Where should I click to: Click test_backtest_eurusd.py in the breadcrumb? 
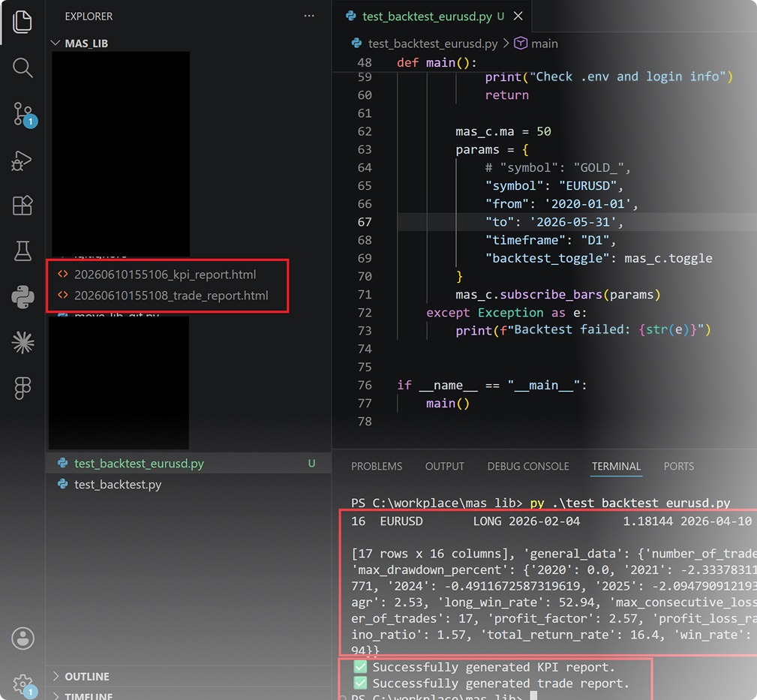(433, 44)
